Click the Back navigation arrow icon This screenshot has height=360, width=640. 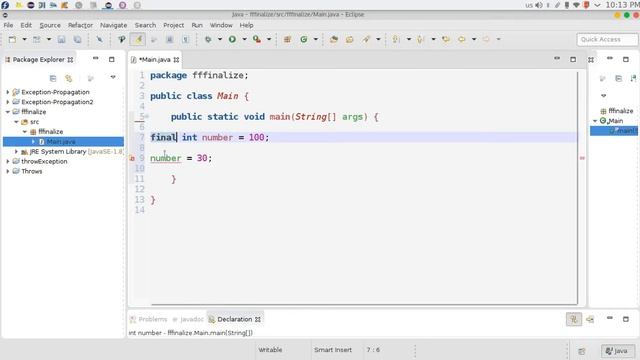click(x=462, y=39)
